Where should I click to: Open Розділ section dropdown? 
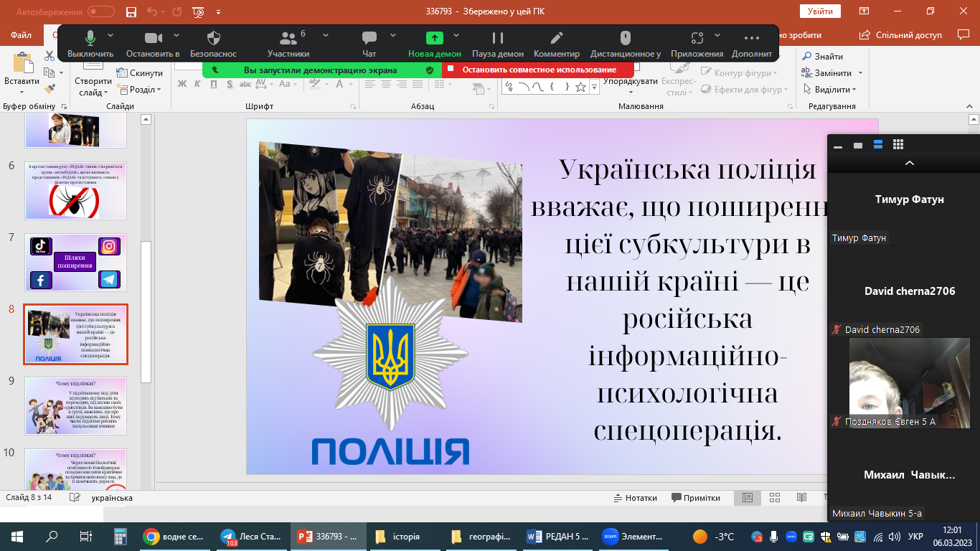tap(139, 90)
